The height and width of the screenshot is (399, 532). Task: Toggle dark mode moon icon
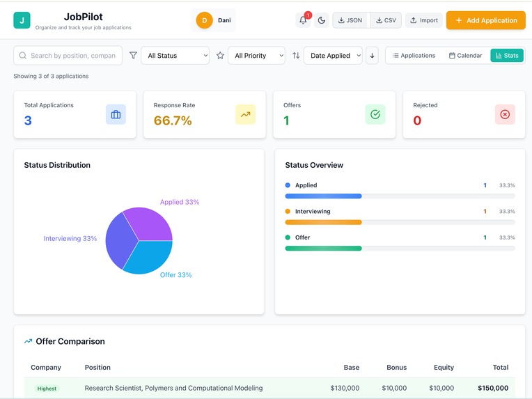321,20
